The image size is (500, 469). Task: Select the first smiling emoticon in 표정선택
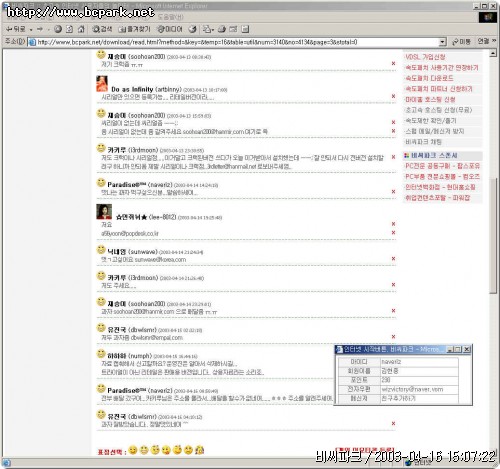[x=133, y=450]
